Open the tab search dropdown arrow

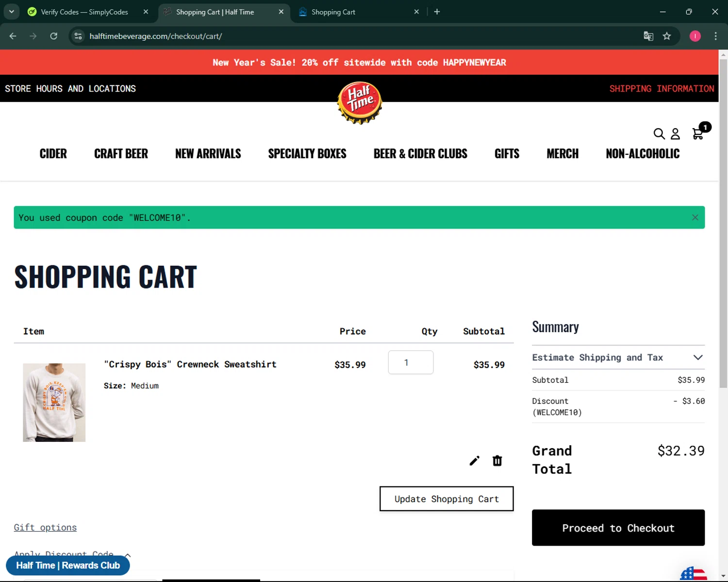(x=11, y=12)
